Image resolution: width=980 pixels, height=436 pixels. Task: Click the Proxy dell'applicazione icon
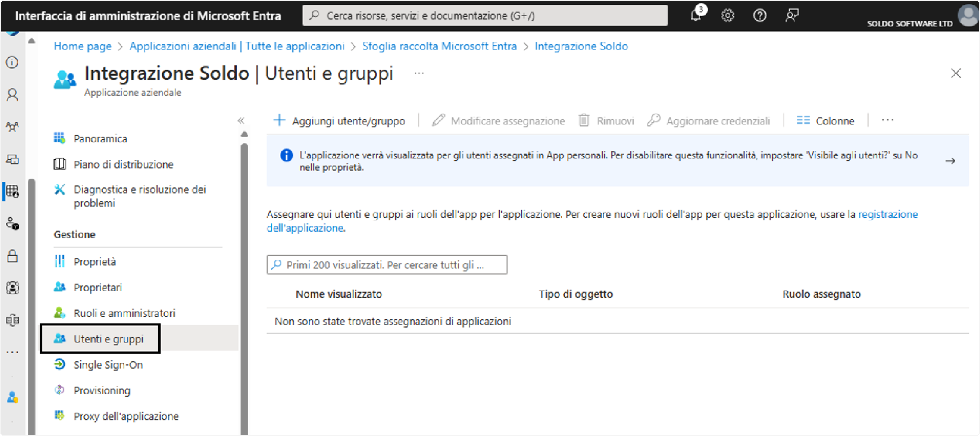[59, 415]
